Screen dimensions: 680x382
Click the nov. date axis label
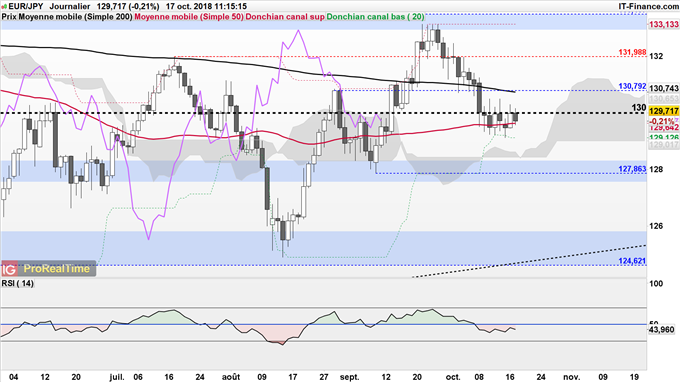pos(572,377)
